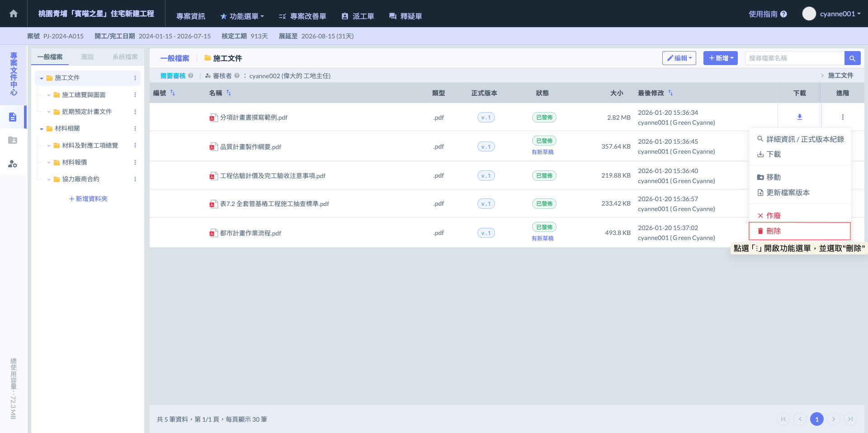Viewport: 868px width, 433px height.
Task: Expand the 新增 dropdown button
Action: [720, 58]
